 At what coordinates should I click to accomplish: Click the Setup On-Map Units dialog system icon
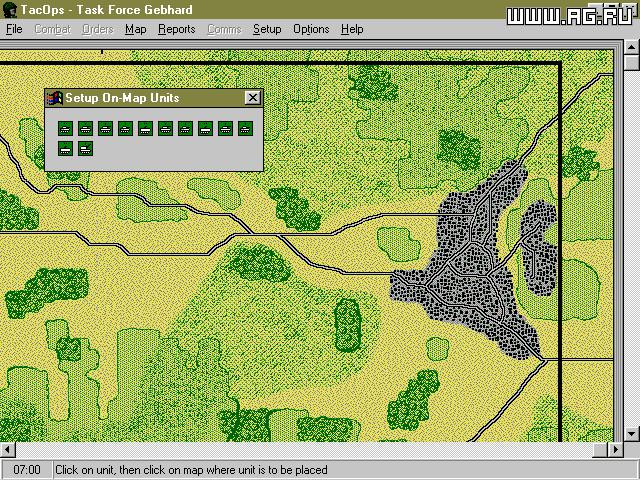tap(55, 98)
